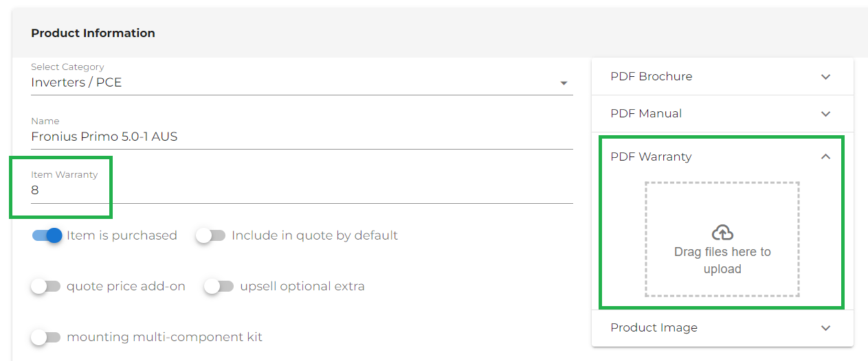
Task: Click Drag files here to upload area
Action: [722, 240]
